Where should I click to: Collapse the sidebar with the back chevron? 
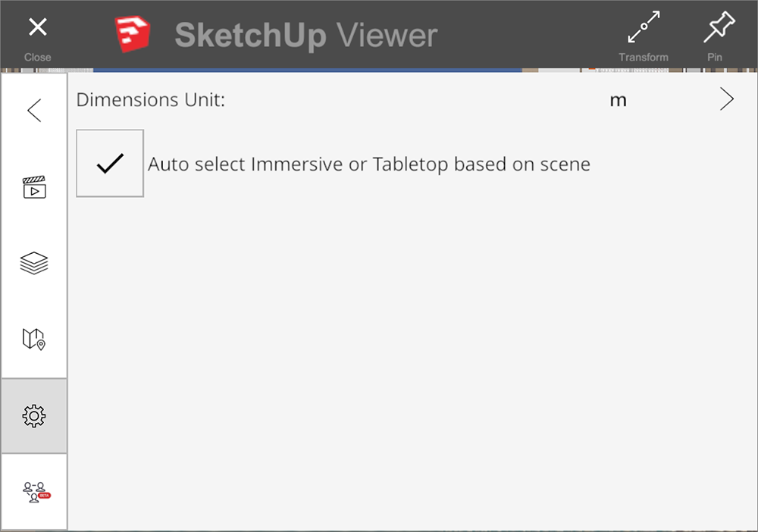pos(34,111)
